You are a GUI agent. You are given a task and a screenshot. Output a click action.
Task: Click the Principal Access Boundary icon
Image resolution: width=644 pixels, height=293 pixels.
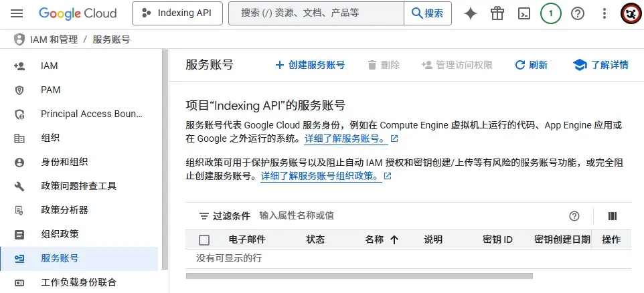click(19, 114)
